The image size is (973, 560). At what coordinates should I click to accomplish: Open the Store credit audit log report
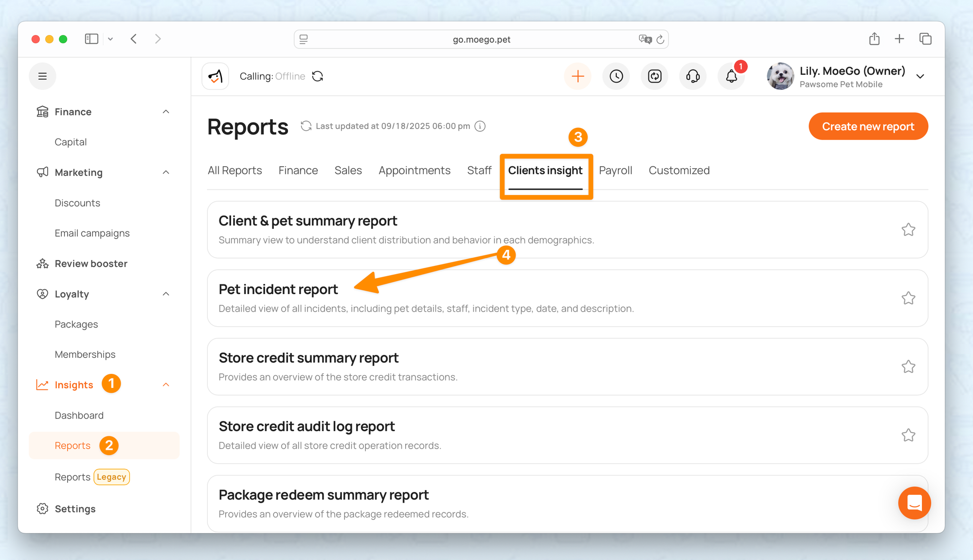pos(306,426)
